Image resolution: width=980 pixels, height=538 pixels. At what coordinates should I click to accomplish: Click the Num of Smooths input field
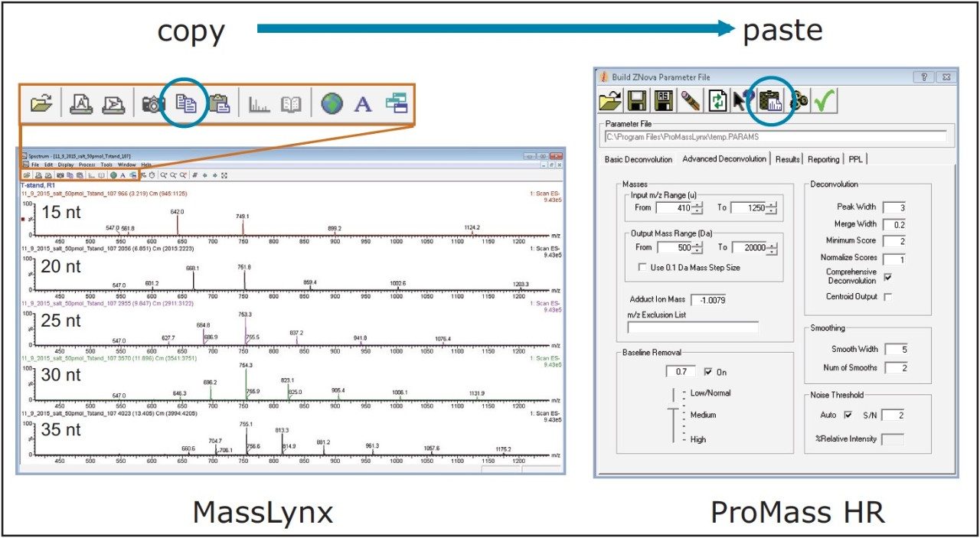click(x=896, y=368)
